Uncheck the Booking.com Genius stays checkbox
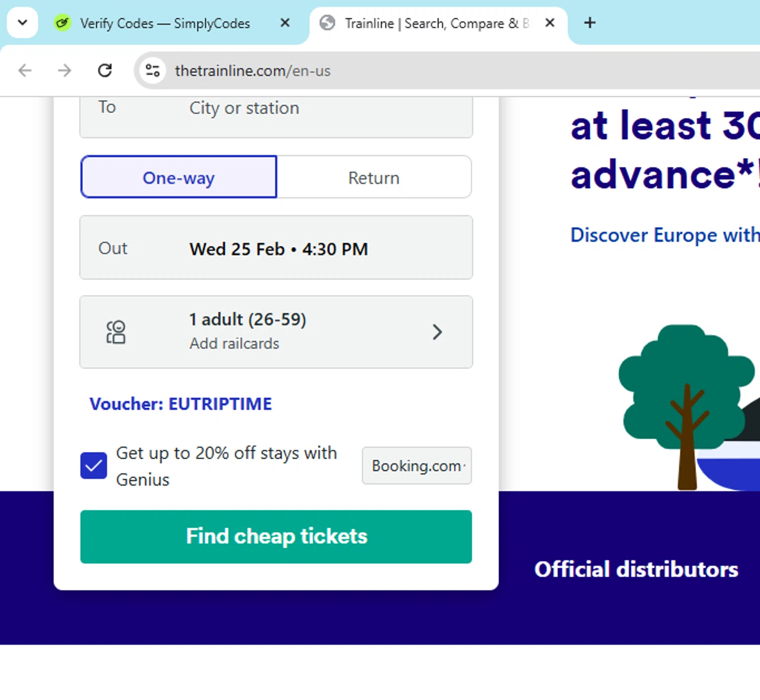The width and height of the screenshot is (760, 700). click(x=94, y=465)
